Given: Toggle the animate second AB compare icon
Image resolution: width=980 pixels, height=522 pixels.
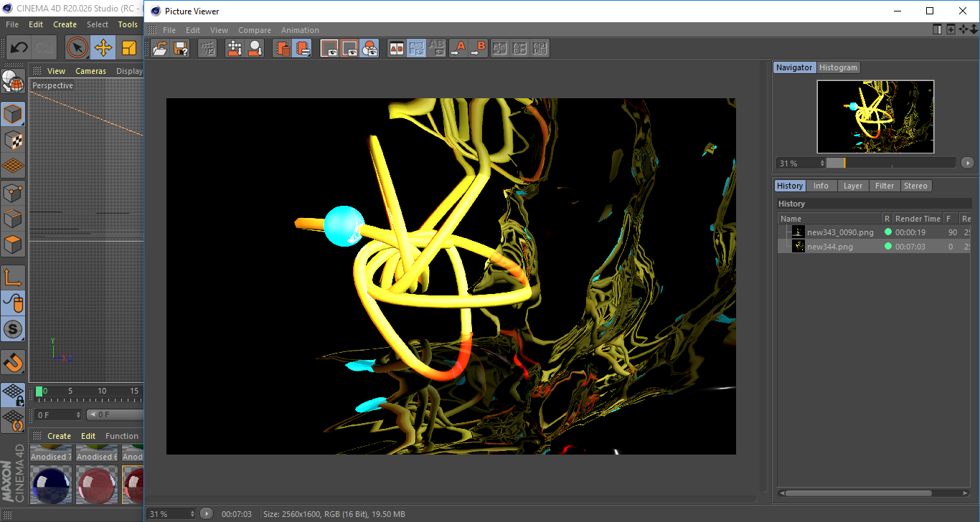Looking at the screenshot, I should tap(416, 48).
